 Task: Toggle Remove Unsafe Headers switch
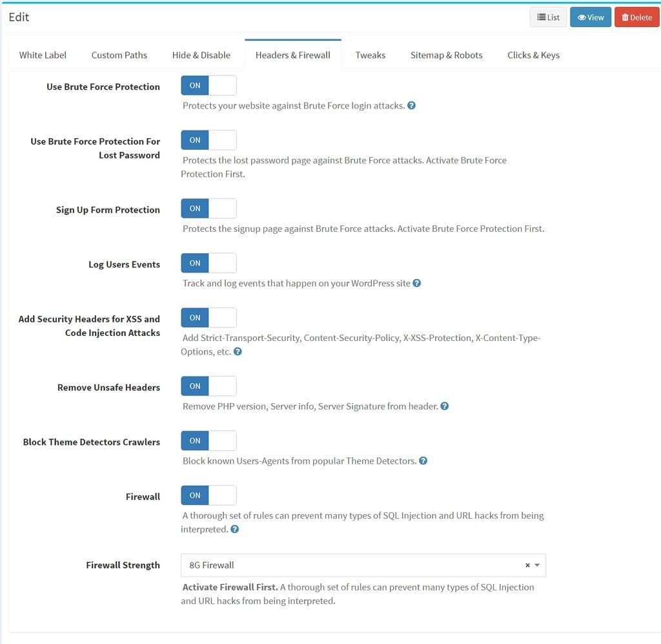click(208, 386)
